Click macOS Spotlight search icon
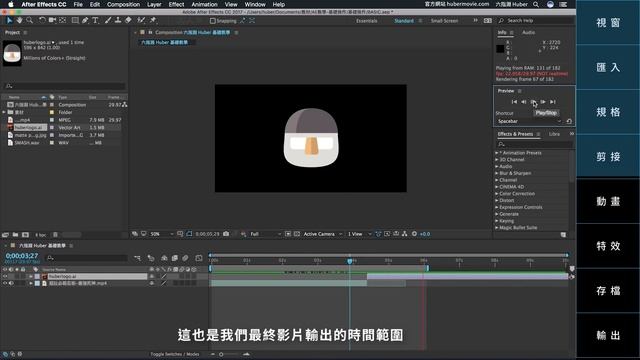Viewport: 640px width, 360px height. click(536, 4)
